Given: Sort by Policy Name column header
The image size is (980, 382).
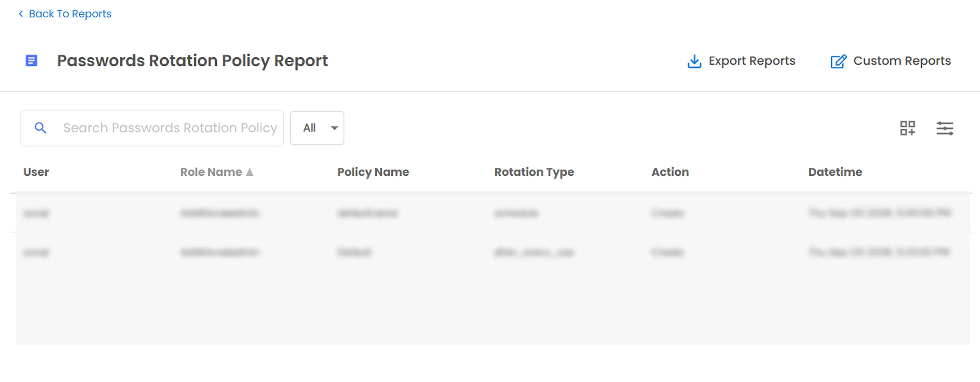Looking at the screenshot, I should [373, 172].
